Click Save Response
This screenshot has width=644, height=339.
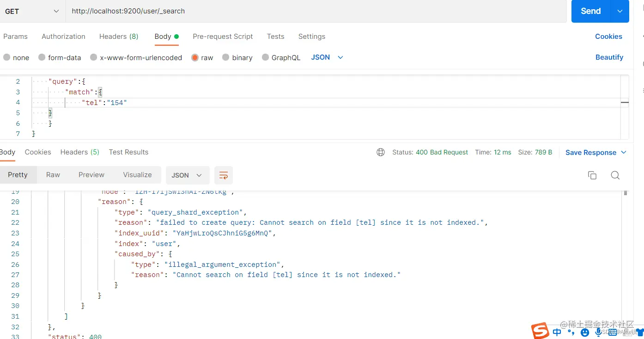[591, 153]
